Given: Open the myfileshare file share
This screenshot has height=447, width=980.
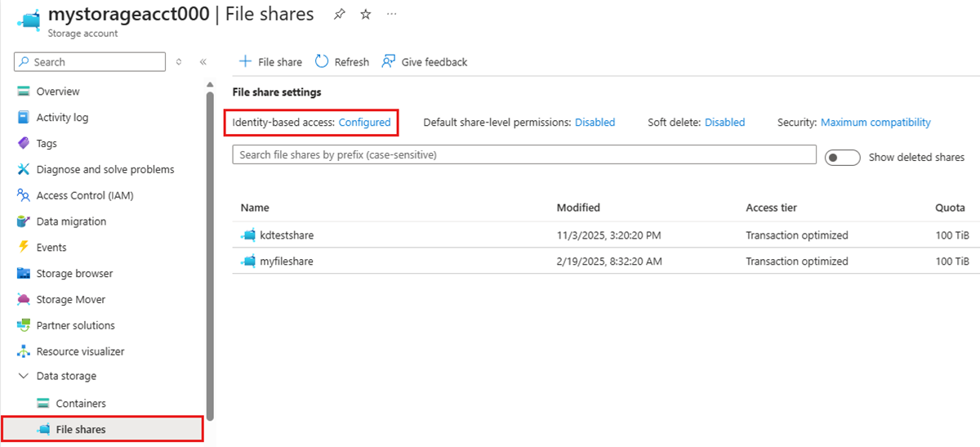Looking at the screenshot, I should (287, 261).
